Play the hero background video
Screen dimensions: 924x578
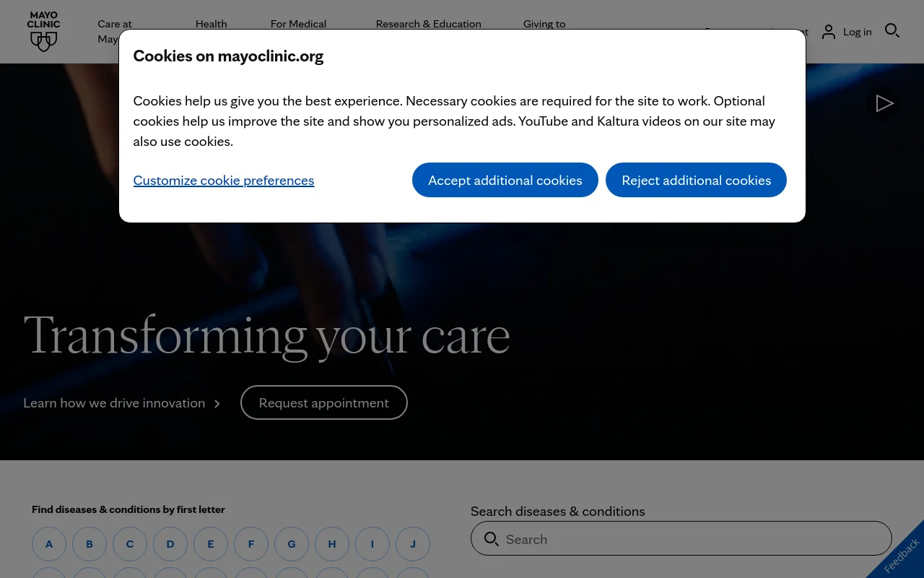coord(884,103)
